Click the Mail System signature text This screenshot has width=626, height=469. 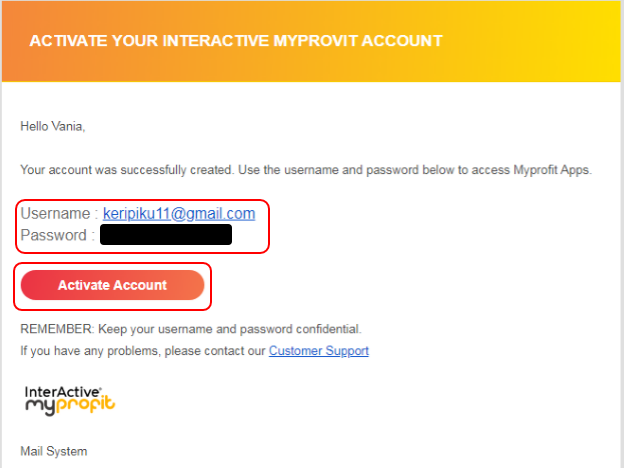click(54, 451)
